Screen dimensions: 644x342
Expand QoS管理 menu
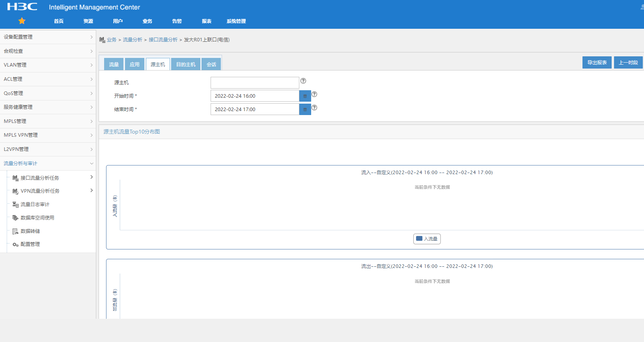[x=48, y=93]
